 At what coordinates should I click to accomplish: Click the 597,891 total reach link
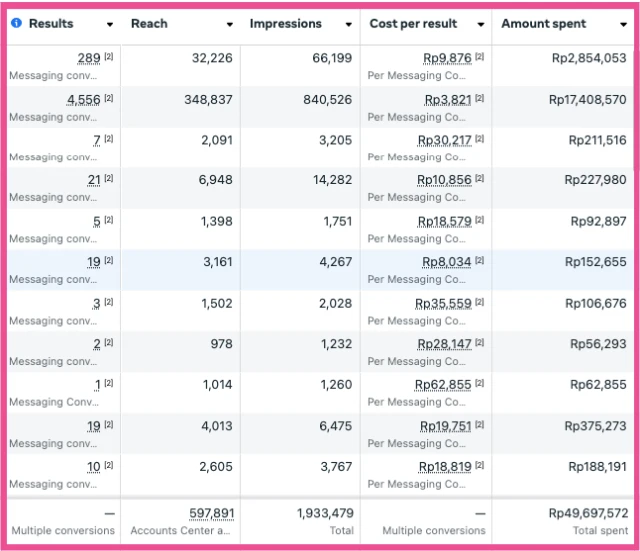[212, 513]
